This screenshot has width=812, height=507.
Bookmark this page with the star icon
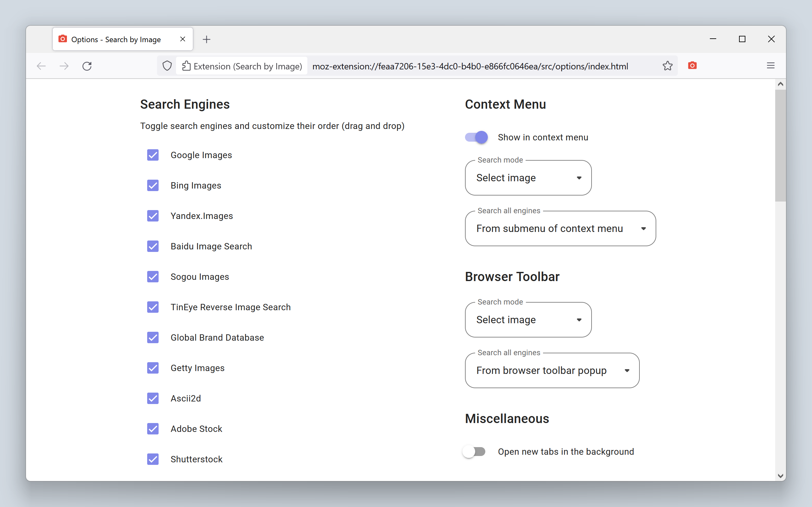pyautogui.click(x=667, y=66)
